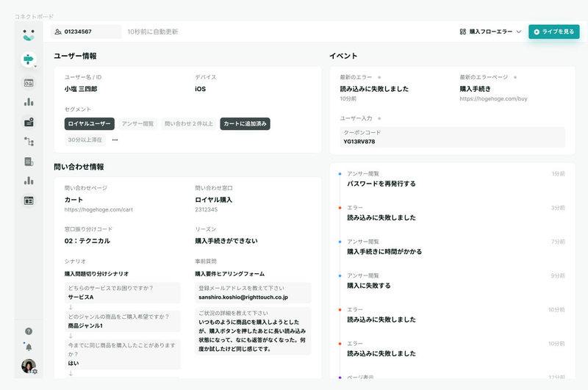Click the 購入手続き error page title
The width and height of the screenshot is (588, 390).
(x=475, y=89)
